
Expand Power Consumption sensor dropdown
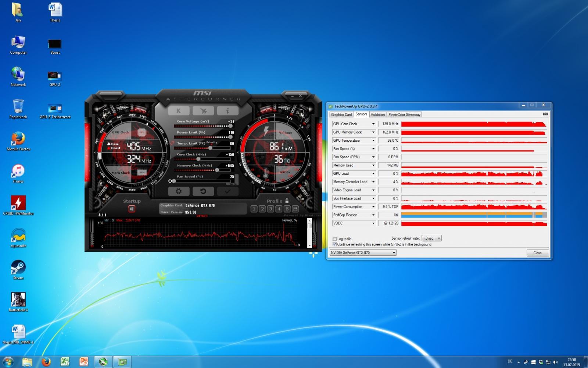[373, 207]
